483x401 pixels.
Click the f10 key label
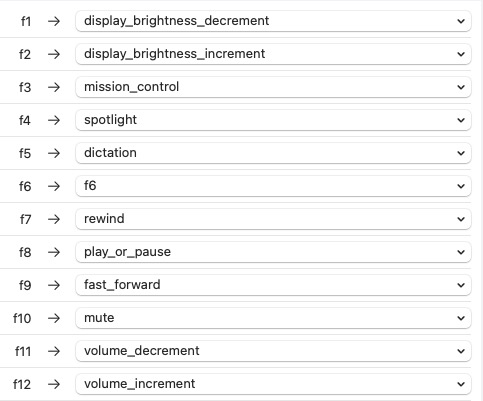point(22,318)
